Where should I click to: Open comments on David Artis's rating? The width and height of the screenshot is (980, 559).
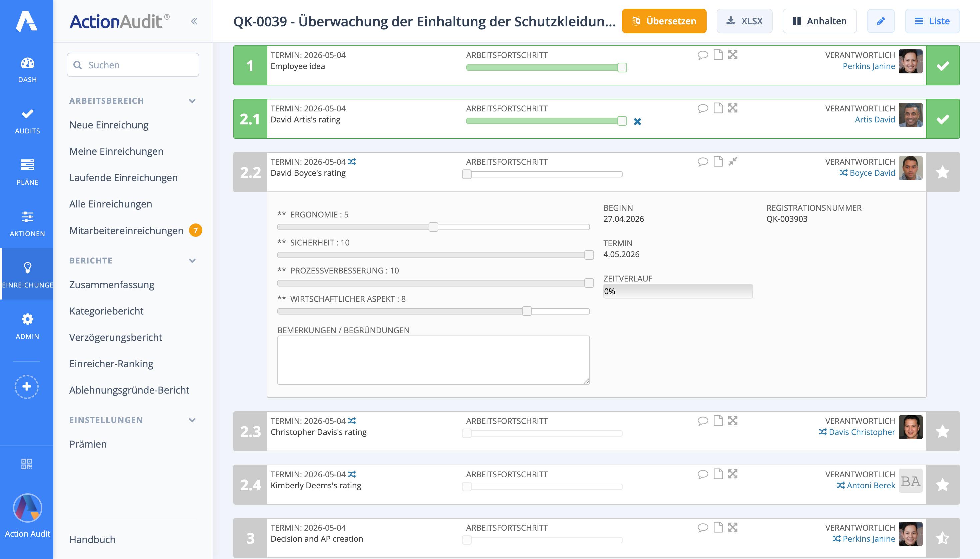(703, 108)
